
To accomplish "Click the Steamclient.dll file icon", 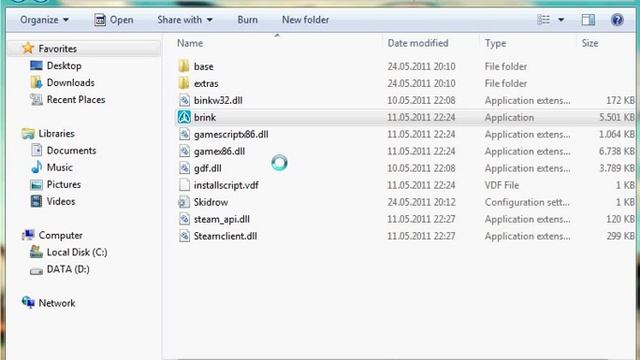I will pos(184,236).
